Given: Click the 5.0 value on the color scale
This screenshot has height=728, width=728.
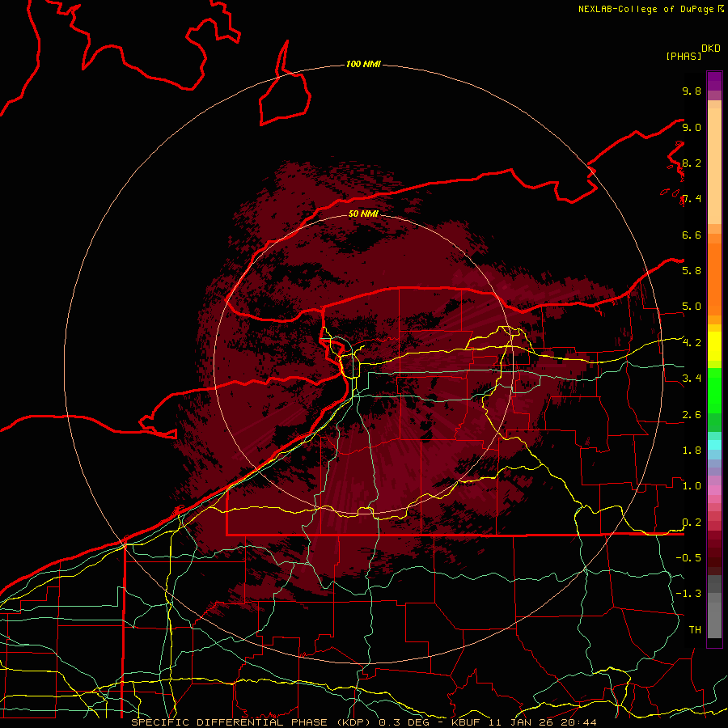Looking at the screenshot, I should click(x=692, y=307).
